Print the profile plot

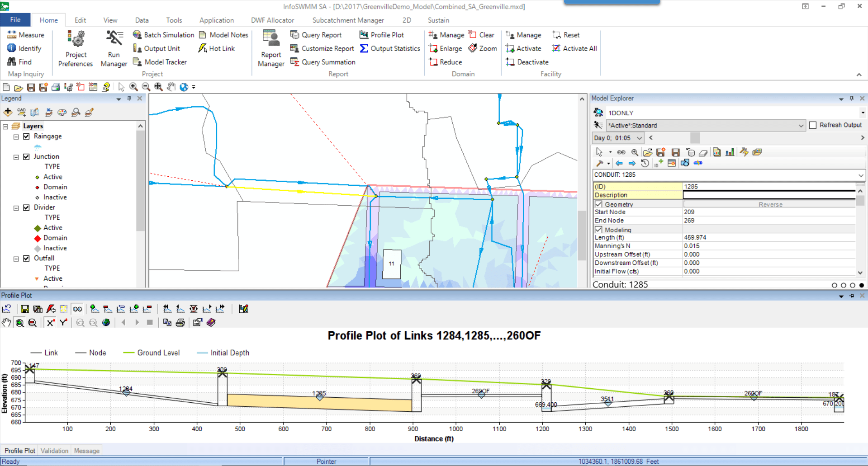coord(180,322)
